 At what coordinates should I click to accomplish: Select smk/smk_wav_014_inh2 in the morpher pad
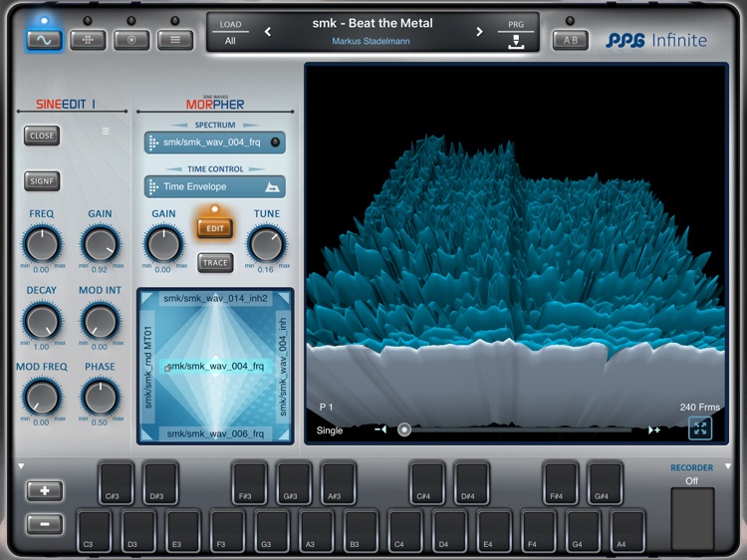coord(215,298)
